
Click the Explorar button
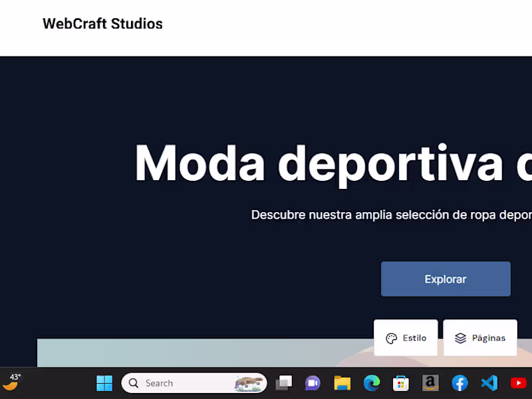pos(446,279)
